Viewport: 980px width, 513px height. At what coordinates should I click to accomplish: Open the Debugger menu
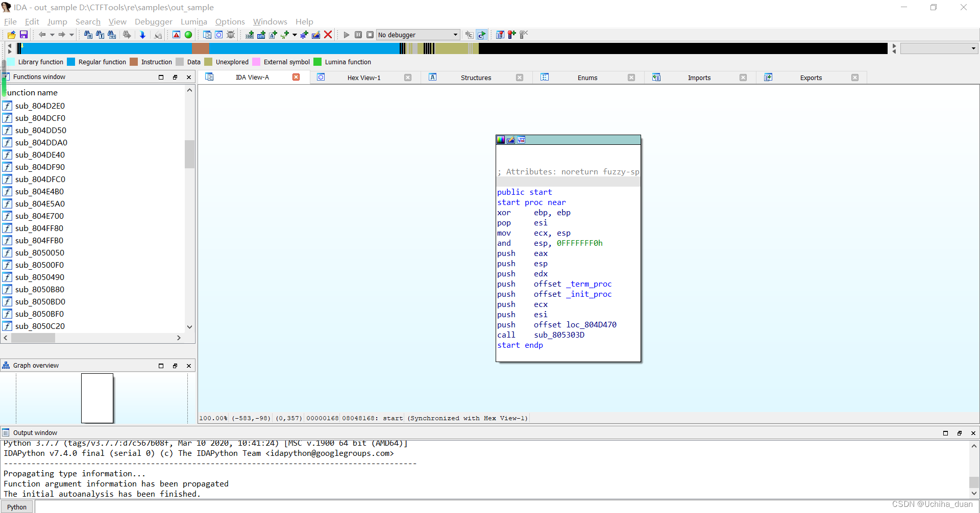point(154,21)
